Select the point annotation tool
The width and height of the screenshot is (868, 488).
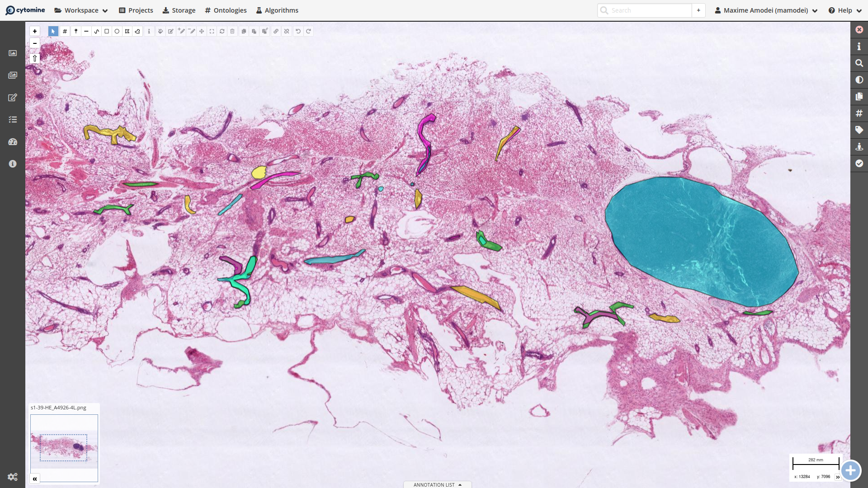(x=76, y=31)
